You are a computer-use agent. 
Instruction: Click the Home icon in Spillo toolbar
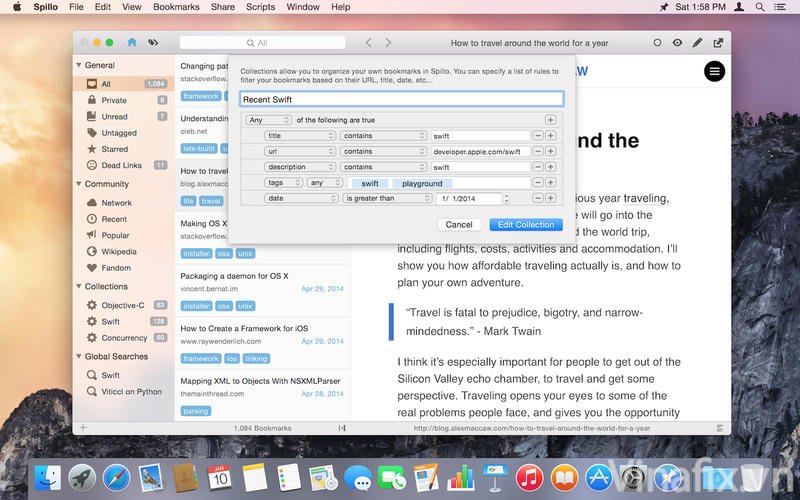click(132, 42)
